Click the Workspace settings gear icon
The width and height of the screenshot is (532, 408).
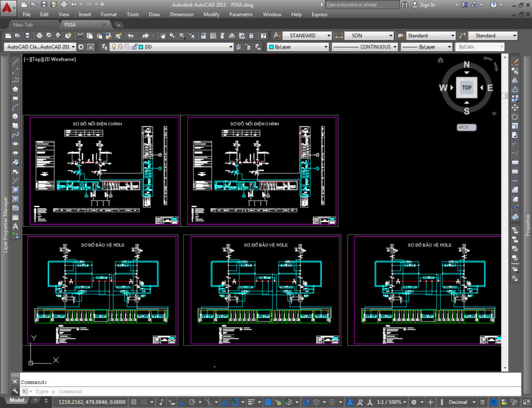click(81, 47)
